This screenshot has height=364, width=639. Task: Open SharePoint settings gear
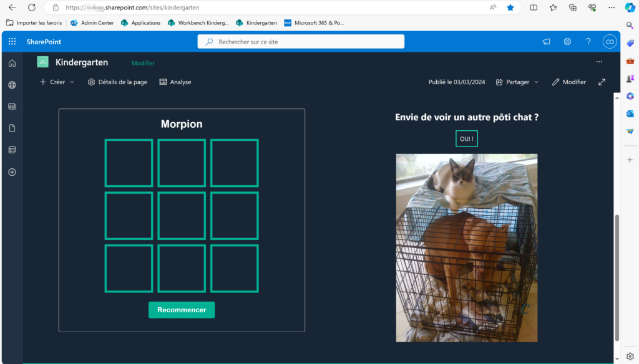tap(567, 42)
